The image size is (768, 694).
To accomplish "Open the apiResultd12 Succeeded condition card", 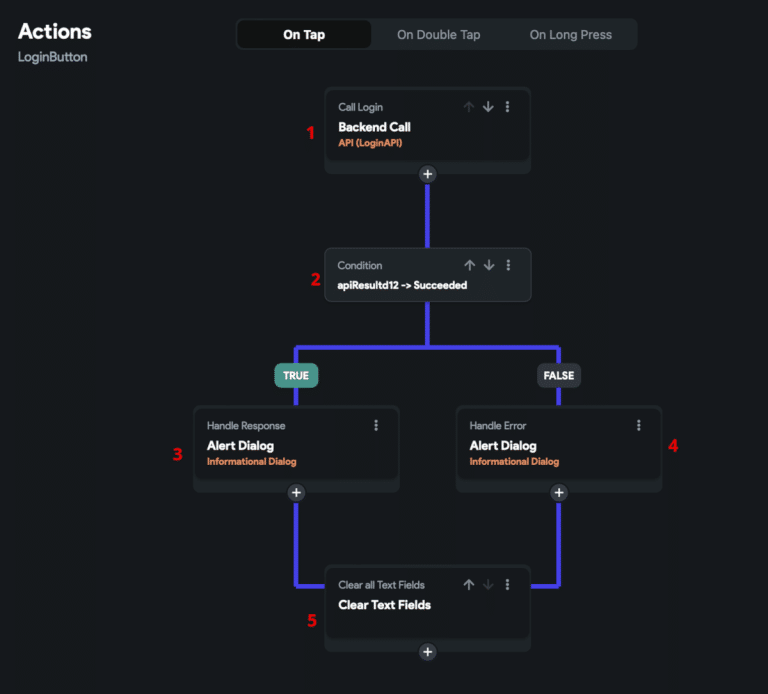I will coord(428,275).
